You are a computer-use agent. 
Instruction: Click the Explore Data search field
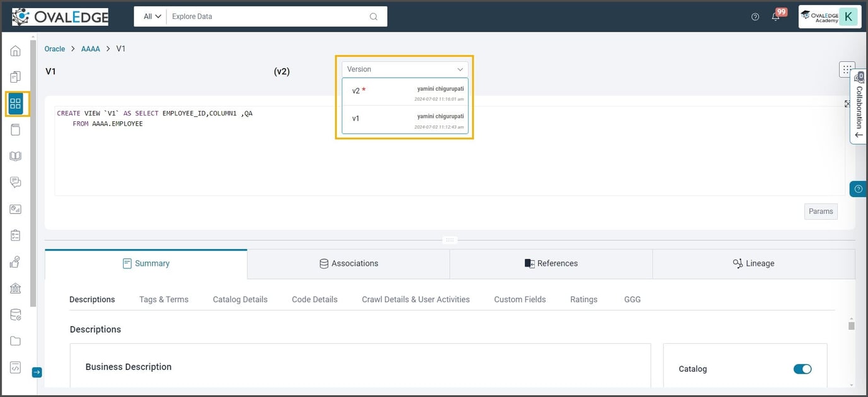click(x=268, y=16)
